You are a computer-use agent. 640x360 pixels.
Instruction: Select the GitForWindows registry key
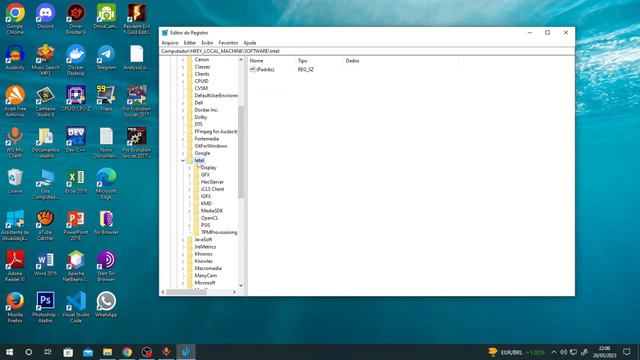211,146
